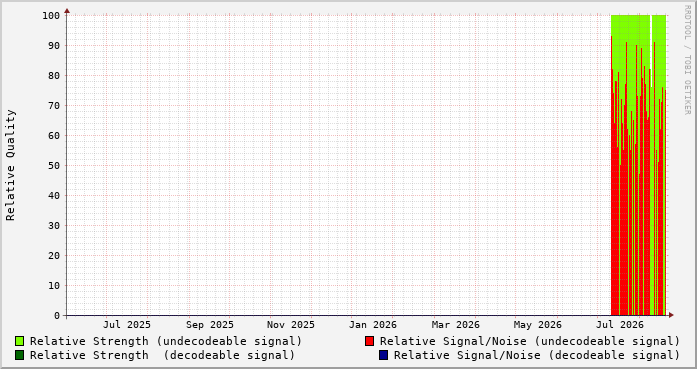
Task: Click the Jul 2025 axis label
Action: click(127, 325)
